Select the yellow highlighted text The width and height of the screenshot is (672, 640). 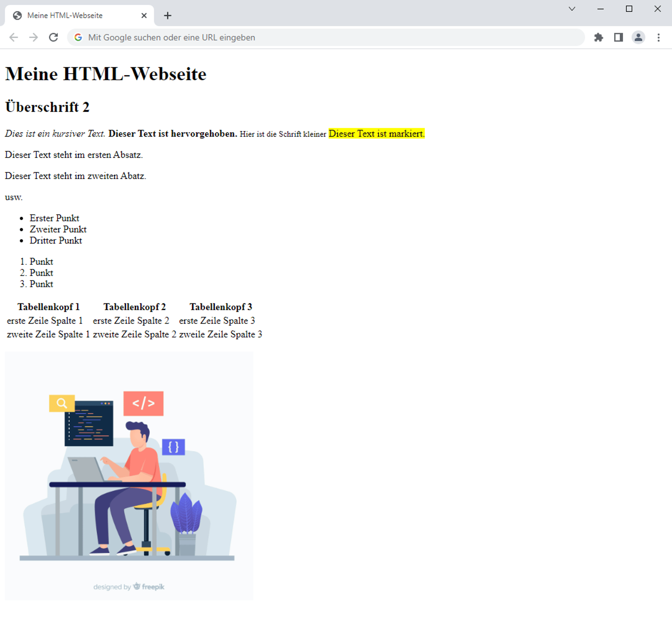[x=376, y=134]
